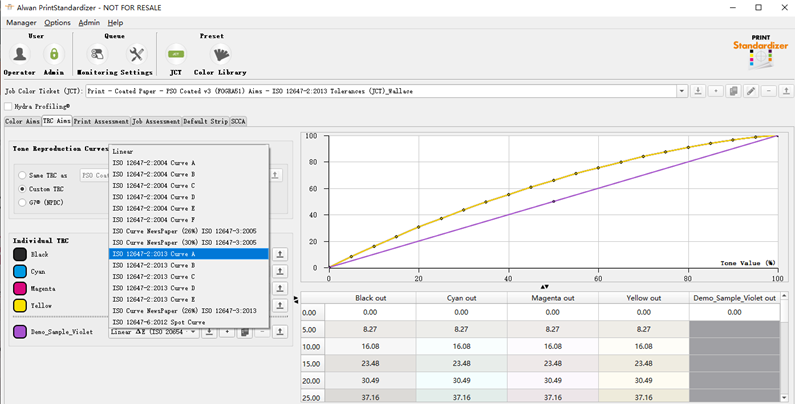Click the Job Color Ticket text field
Image resolution: width=795 pixels, height=404 pixels.
click(381, 91)
